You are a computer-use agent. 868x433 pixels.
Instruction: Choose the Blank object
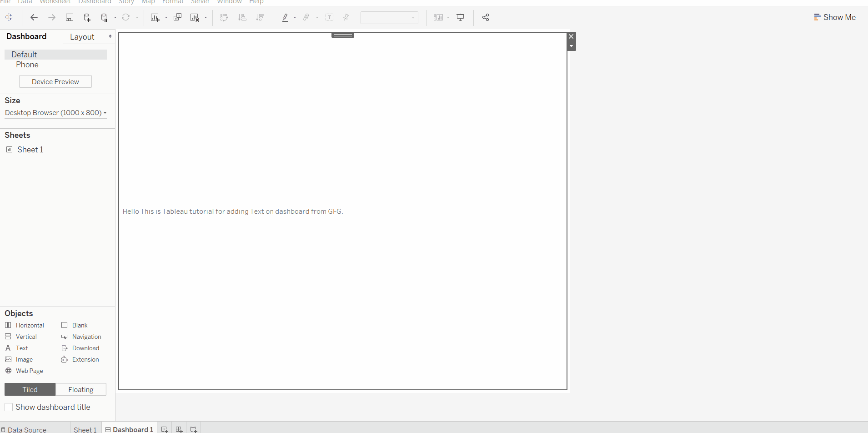75,325
